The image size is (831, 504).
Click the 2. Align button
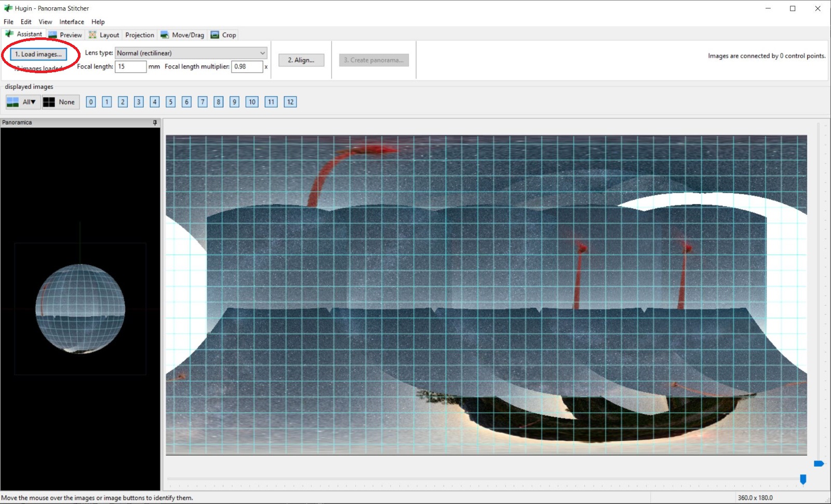tap(301, 60)
